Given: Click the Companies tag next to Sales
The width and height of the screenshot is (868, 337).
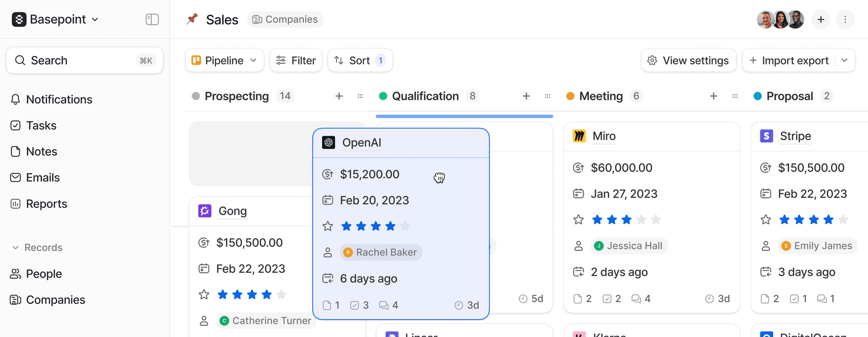Looking at the screenshot, I should (285, 19).
